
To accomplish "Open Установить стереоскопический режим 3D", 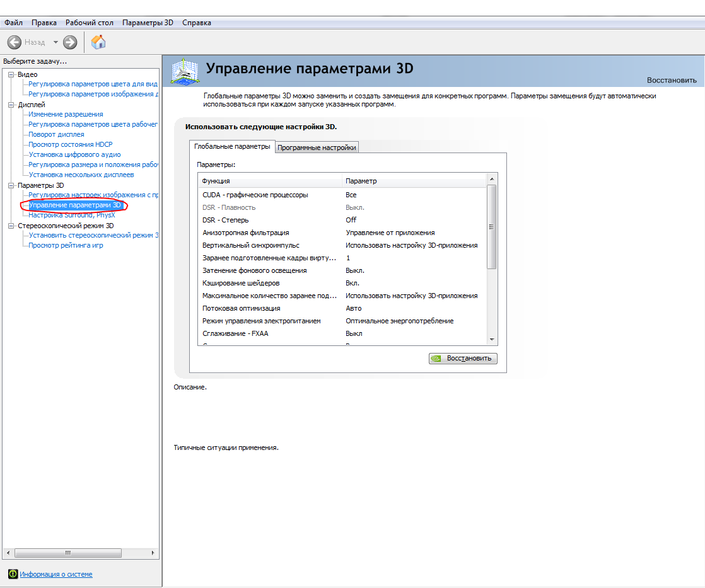I will pos(93,235).
